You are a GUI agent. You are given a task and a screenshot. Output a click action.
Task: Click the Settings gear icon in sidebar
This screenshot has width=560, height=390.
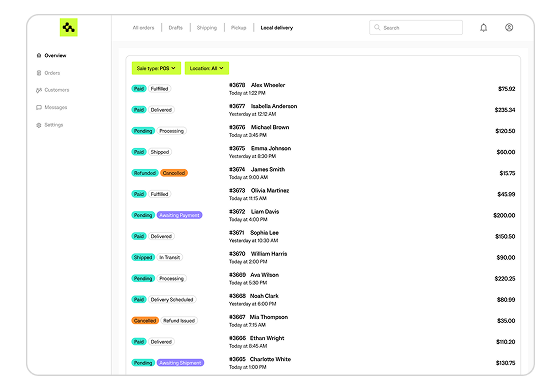(39, 125)
